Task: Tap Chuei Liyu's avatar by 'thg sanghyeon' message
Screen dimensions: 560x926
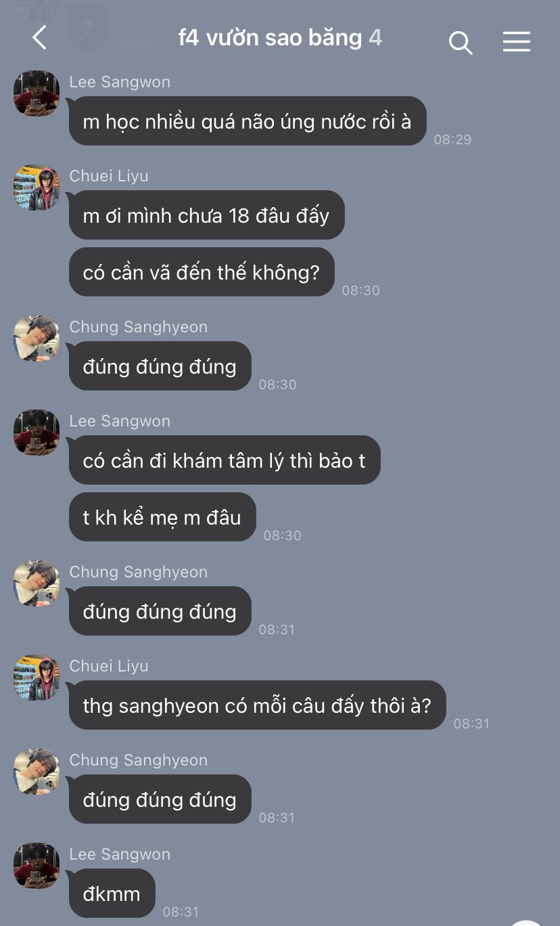Action: 37,678
